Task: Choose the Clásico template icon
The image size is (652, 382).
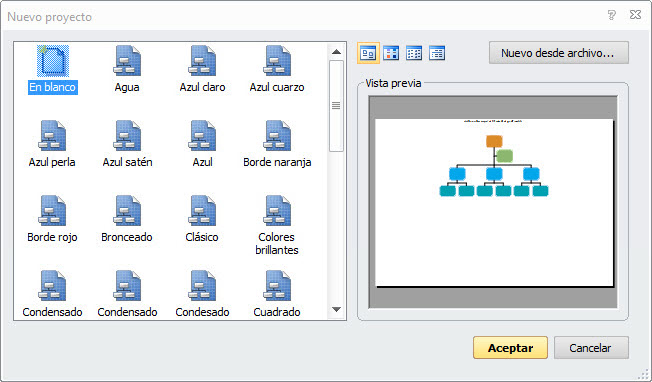Action: [x=202, y=211]
